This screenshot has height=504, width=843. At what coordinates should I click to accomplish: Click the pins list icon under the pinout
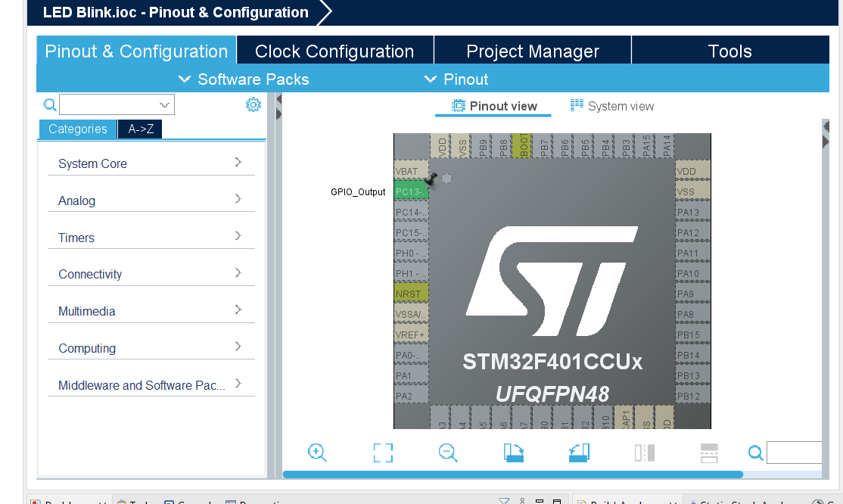click(709, 452)
